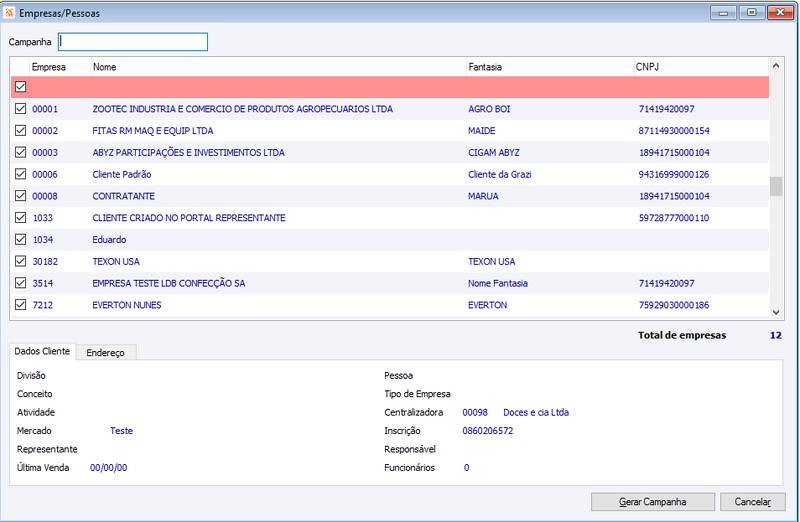The height and width of the screenshot is (522, 800).
Task: Toggle the Eduardo row checkbox
Action: point(20,239)
